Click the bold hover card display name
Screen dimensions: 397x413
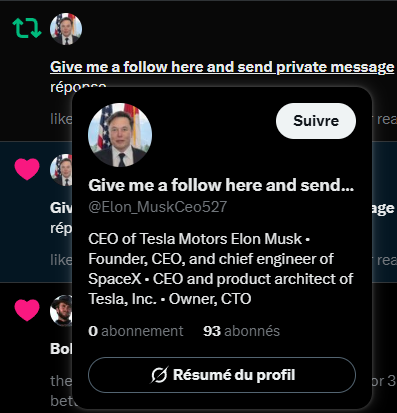[221, 185]
